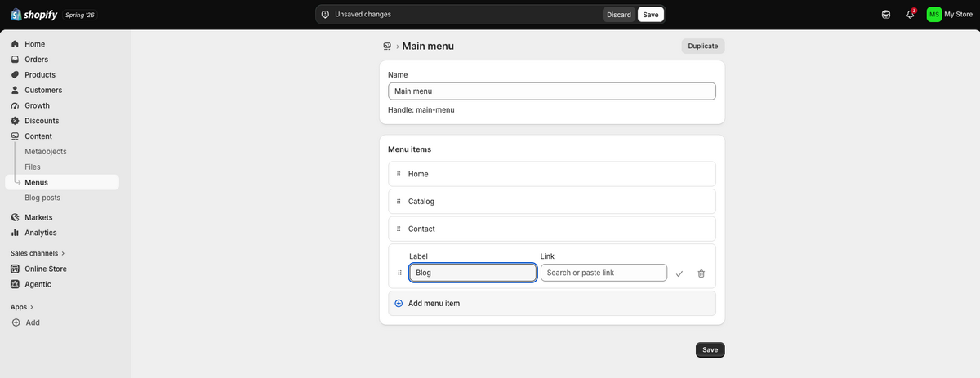This screenshot has width=980, height=378.
Task: Click the Add menu item plus icon
Action: (399, 304)
